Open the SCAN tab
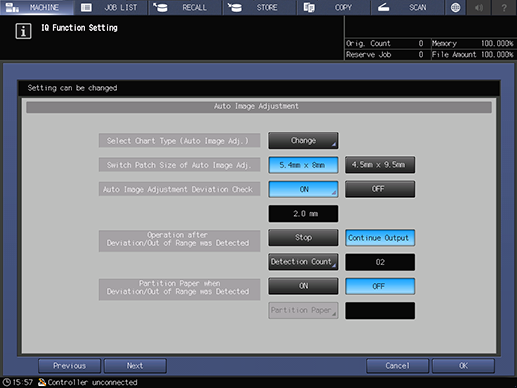 408,7
